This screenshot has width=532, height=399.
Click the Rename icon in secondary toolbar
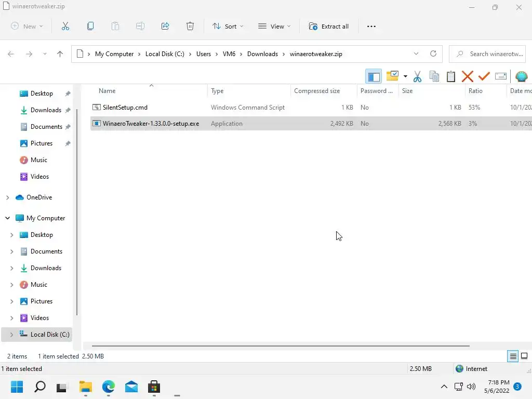(x=501, y=76)
